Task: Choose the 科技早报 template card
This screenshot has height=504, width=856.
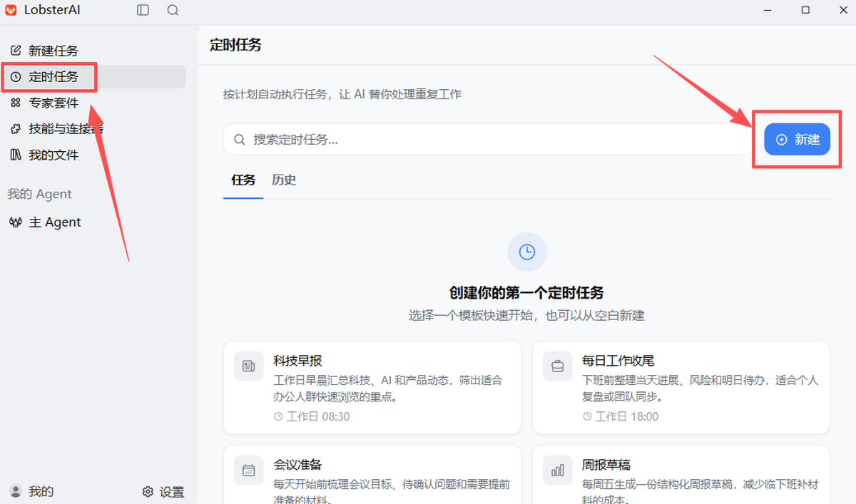Action: click(372, 388)
